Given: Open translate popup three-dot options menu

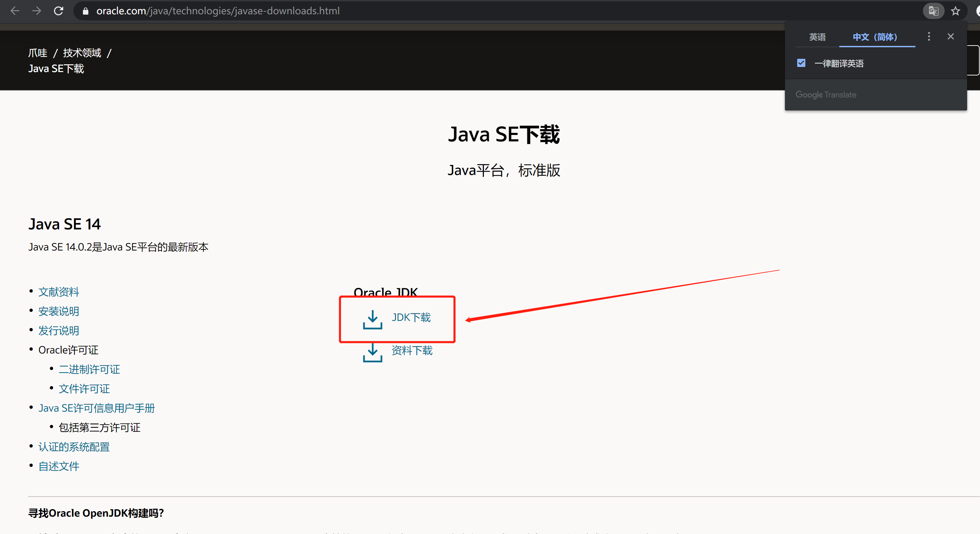Looking at the screenshot, I should coord(929,36).
